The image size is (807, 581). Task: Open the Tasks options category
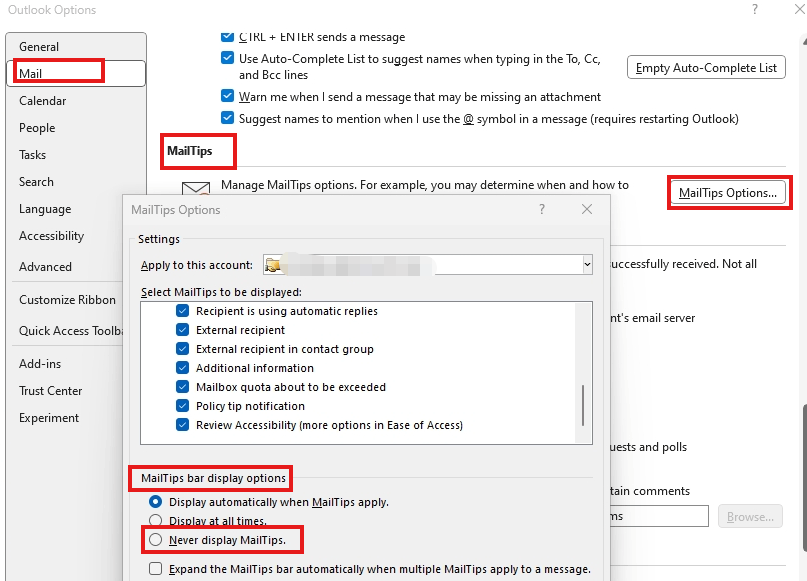point(32,155)
